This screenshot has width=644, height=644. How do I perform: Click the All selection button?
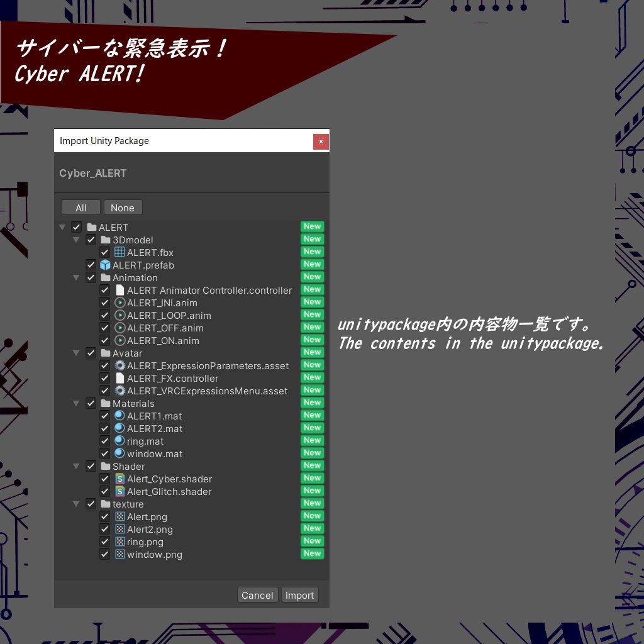coord(80,208)
